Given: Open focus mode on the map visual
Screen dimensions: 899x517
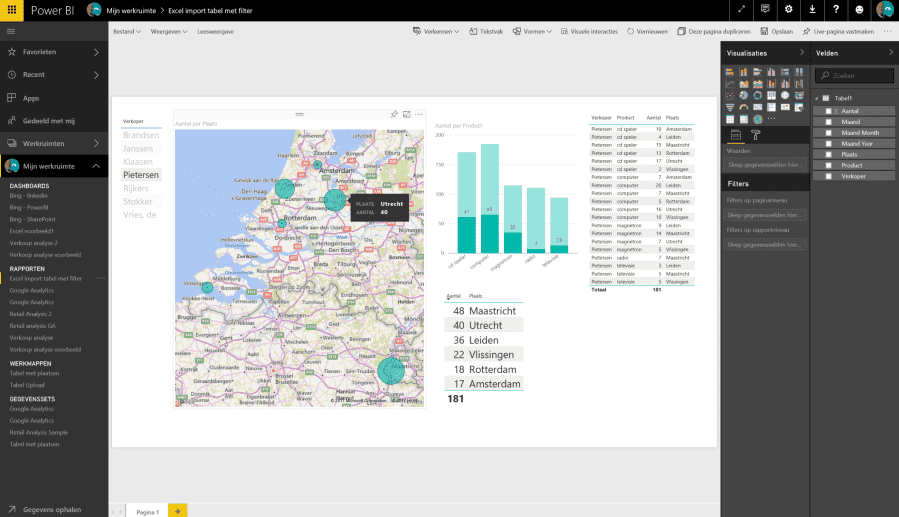Looking at the screenshot, I should pos(406,115).
